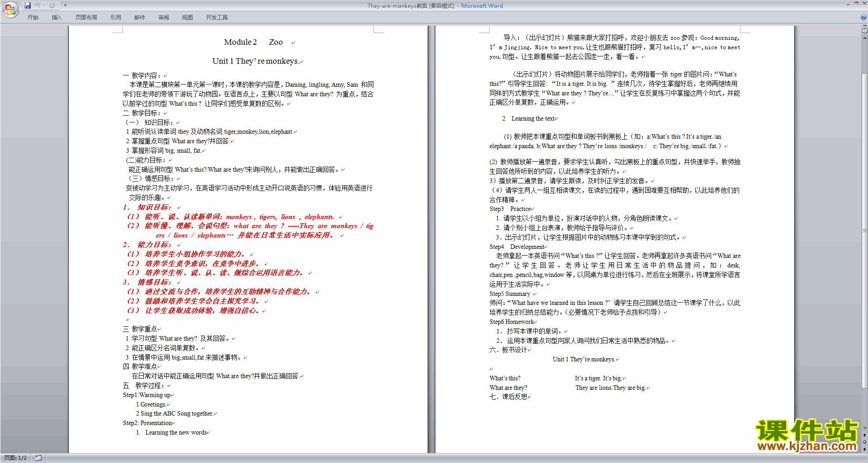Click the '四 教学难点' heading

click(x=140, y=366)
